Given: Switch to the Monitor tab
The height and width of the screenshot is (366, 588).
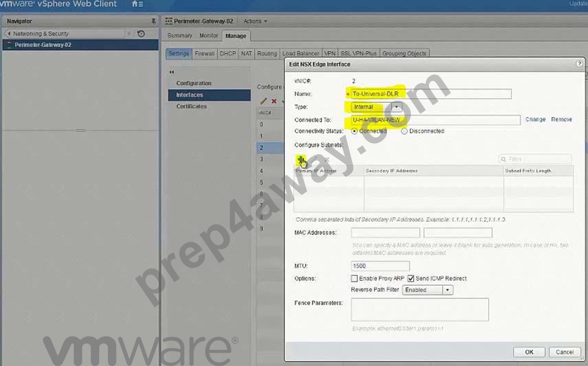Looking at the screenshot, I should point(209,36).
